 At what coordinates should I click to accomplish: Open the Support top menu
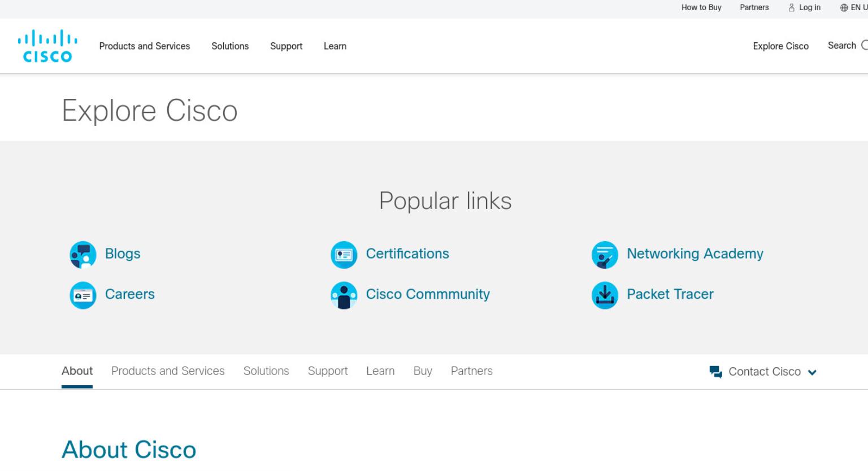point(286,46)
